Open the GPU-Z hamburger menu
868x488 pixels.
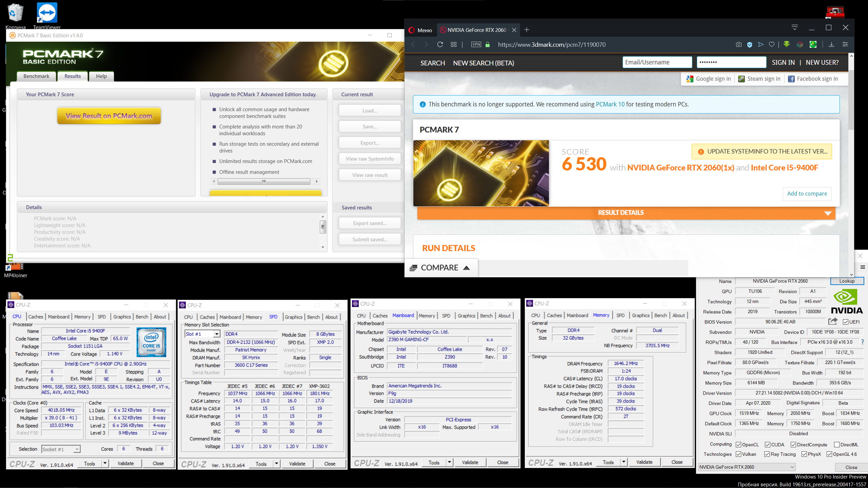click(x=863, y=267)
